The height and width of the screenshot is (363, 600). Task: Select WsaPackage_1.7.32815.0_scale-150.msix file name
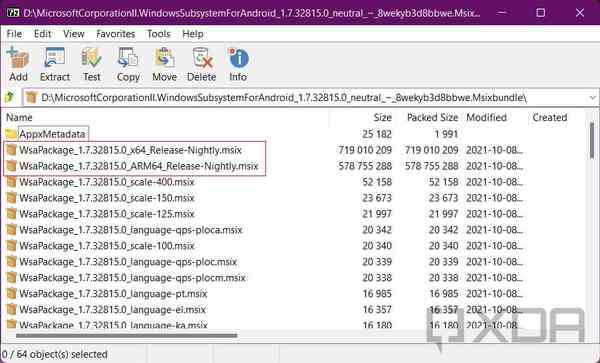pos(107,198)
